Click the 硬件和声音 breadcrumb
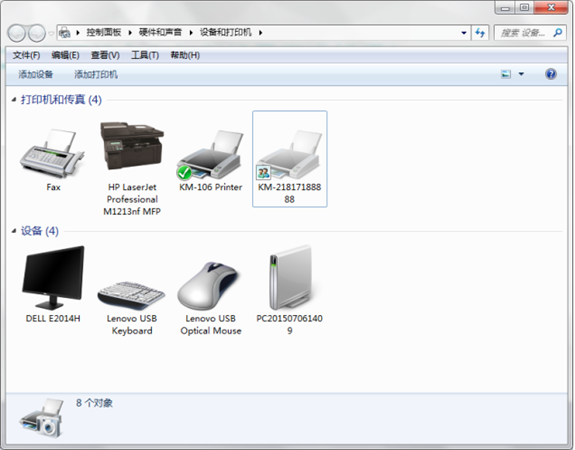The width and height of the screenshot is (575, 450). pos(160,33)
